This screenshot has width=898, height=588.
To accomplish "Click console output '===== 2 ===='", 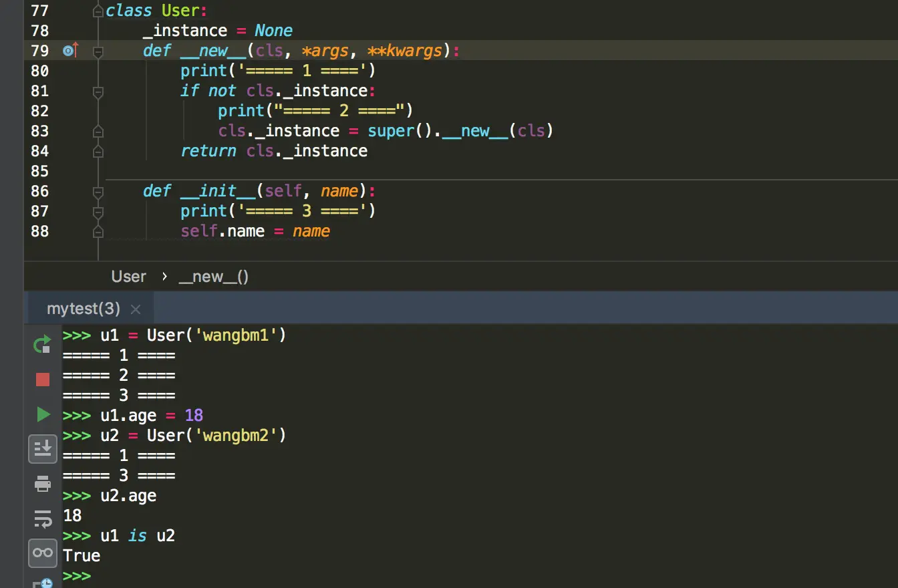I will (119, 376).
